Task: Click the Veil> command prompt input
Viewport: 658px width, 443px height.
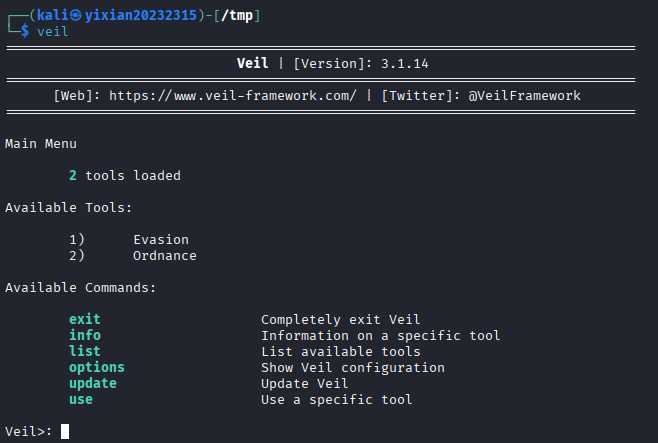Action: [65, 432]
